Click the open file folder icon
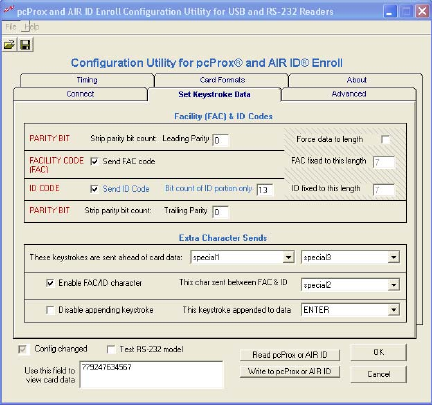 [9, 45]
